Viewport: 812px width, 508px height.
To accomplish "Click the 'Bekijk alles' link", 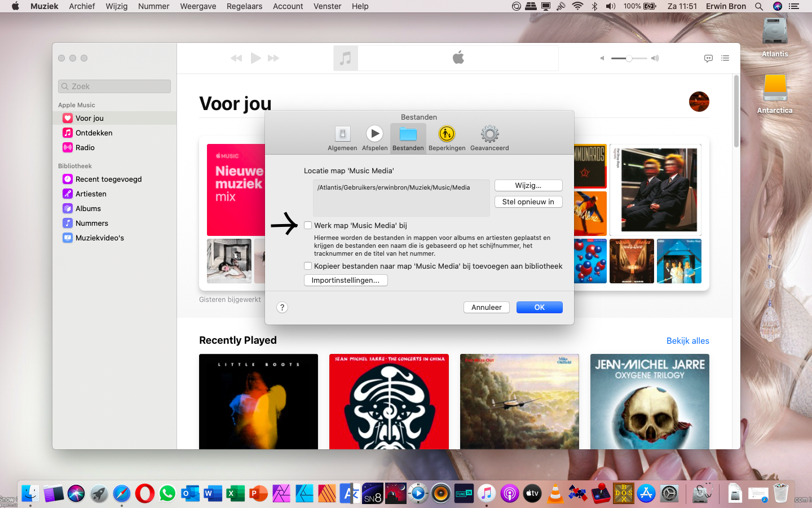I will (688, 341).
